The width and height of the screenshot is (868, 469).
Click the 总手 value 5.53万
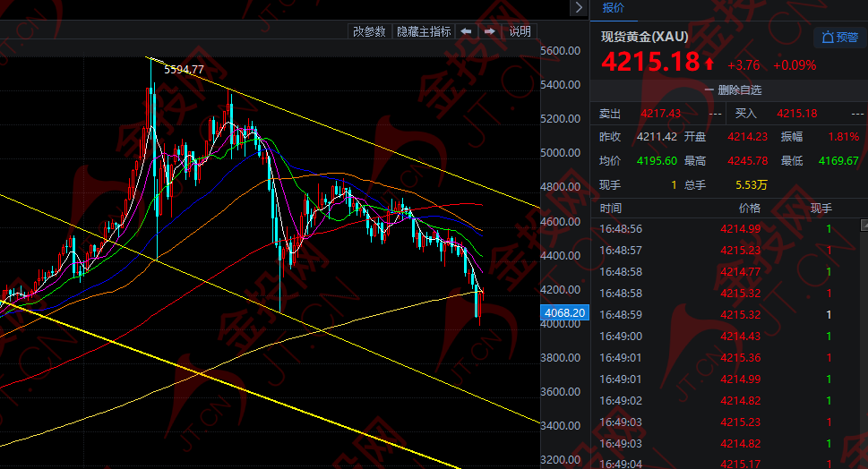752,184
